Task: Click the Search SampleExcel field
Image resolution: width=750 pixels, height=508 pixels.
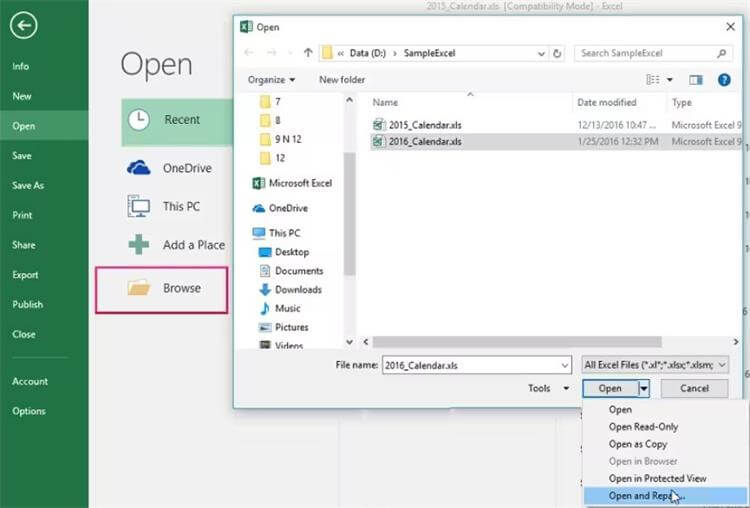Action: coord(652,53)
